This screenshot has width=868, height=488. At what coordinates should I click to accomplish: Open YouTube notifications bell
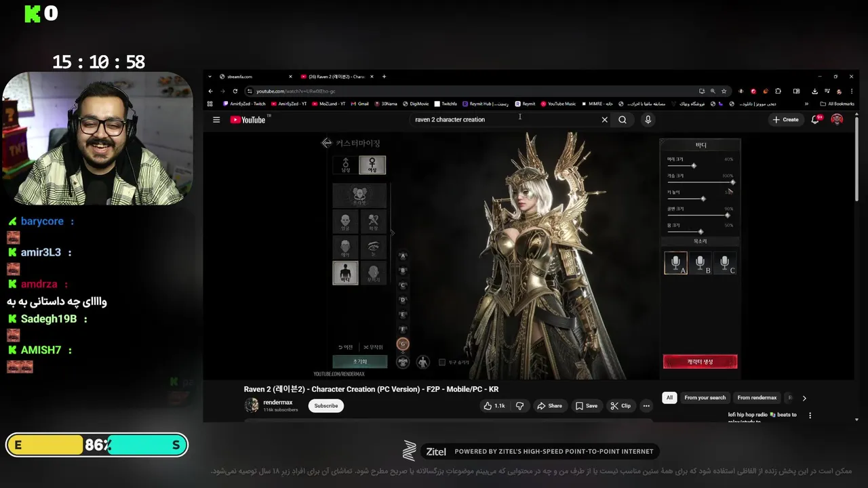click(816, 119)
